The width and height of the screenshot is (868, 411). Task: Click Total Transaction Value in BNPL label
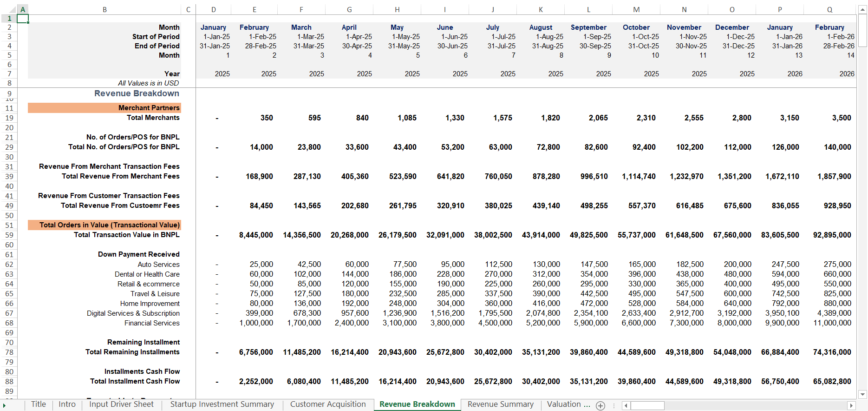click(x=127, y=235)
